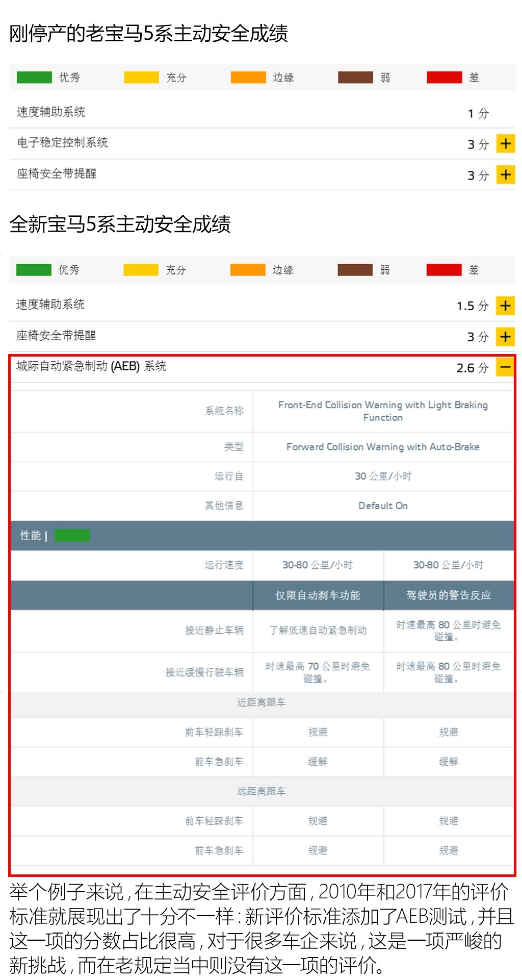Viewport: 522px width, 980px height.
Task: Click 前车急刹车 under 远距离跟车
Action: [219, 851]
